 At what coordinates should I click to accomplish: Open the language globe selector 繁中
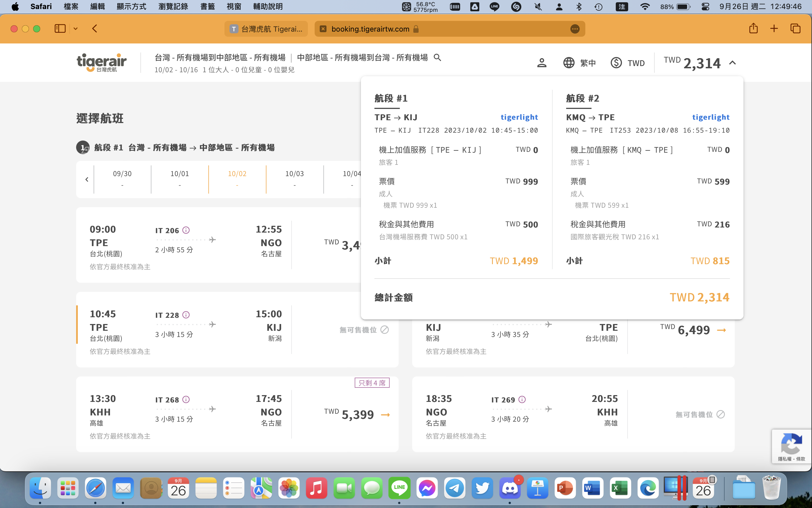579,63
